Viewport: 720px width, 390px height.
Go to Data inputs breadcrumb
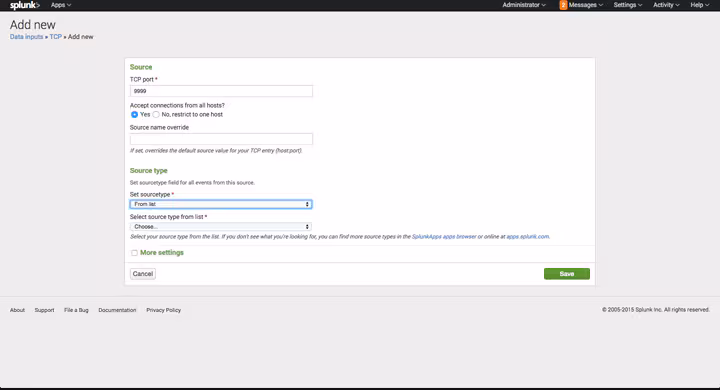pyautogui.click(x=27, y=37)
